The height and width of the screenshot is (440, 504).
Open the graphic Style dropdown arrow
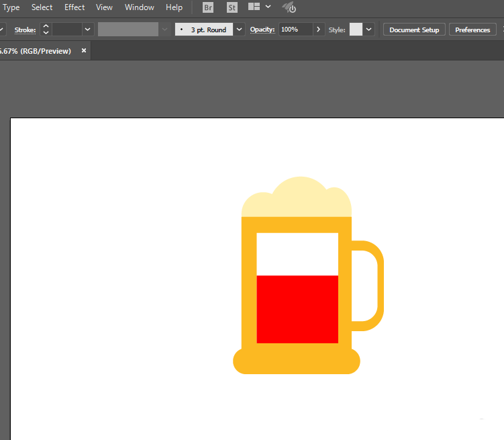(369, 30)
